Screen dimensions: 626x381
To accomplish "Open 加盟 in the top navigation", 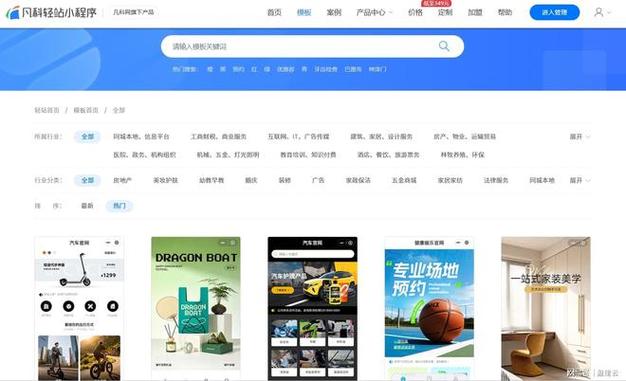I will (x=475, y=12).
